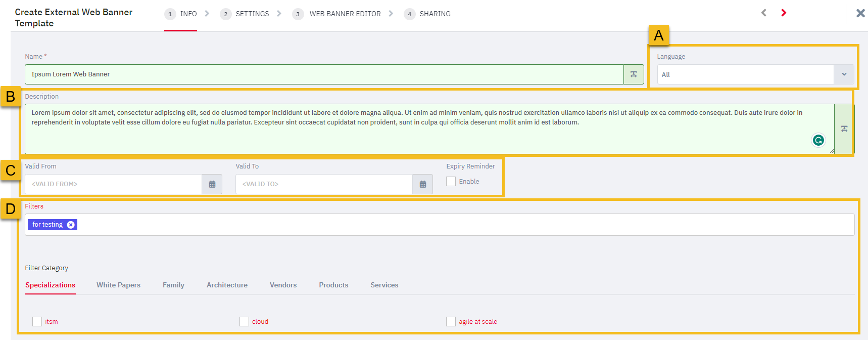Click the Grammarly icon in Description
This screenshot has height=340, width=868.
coord(818,140)
